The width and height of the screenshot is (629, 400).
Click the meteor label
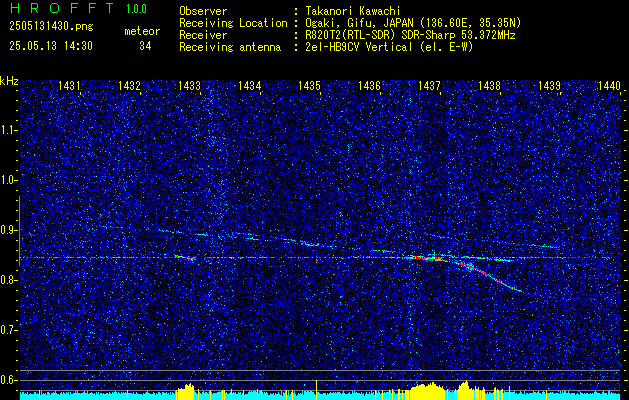click(x=142, y=31)
